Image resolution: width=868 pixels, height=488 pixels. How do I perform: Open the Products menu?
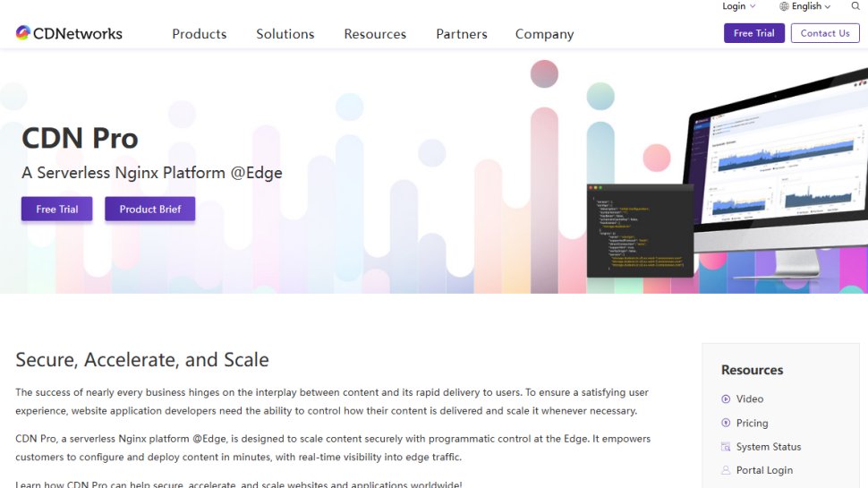[200, 34]
